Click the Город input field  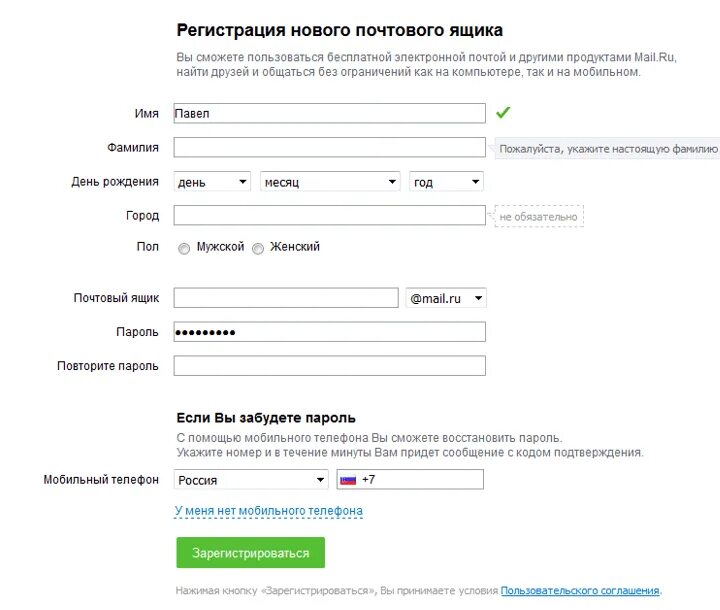[329, 215]
